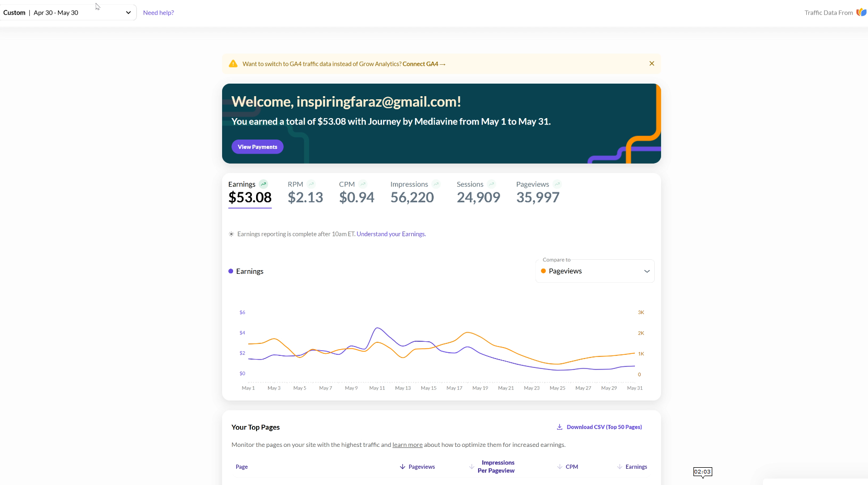Click the May 31 label on the chart axis
Image resolution: width=868 pixels, height=485 pixels.
(635, 388)
